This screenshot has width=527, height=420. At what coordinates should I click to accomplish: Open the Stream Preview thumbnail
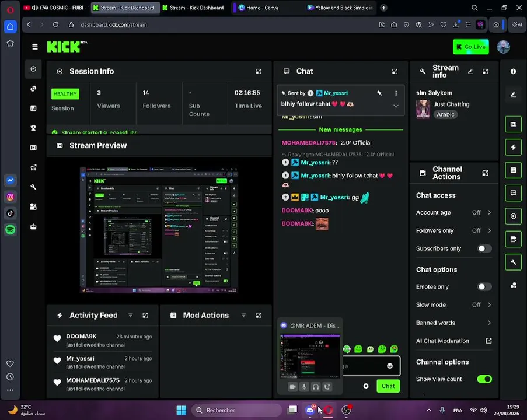point(159,230)
